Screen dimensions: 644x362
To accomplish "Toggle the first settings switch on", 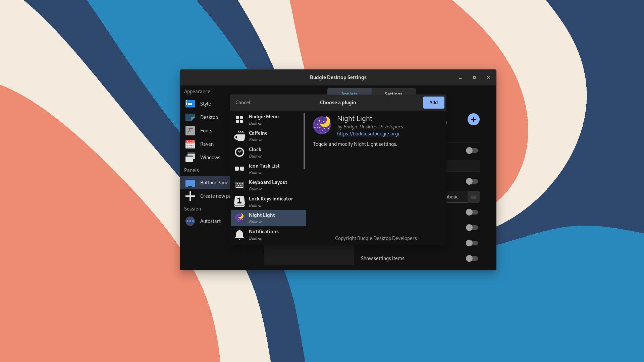I will [472, 150].
